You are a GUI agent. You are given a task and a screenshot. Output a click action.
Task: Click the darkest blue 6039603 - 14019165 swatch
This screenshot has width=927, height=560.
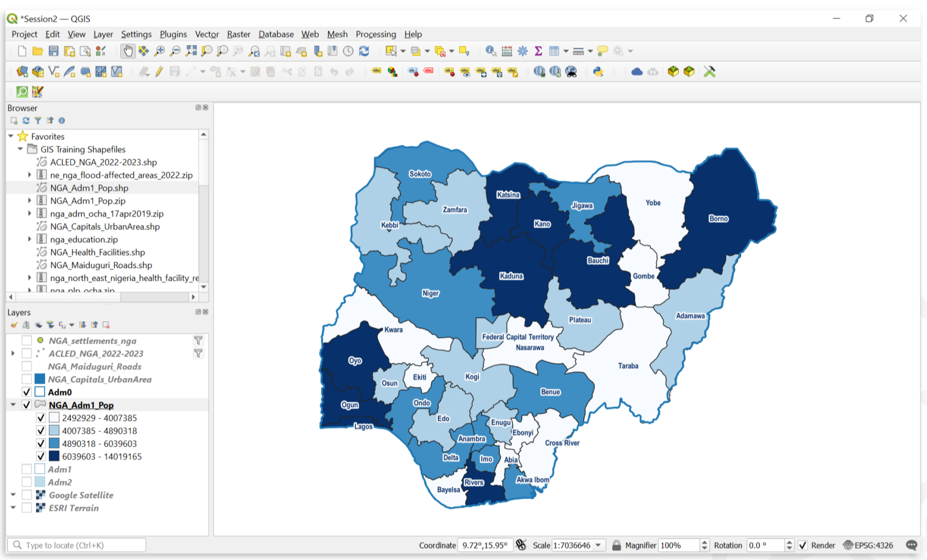(x=54, y=456)
